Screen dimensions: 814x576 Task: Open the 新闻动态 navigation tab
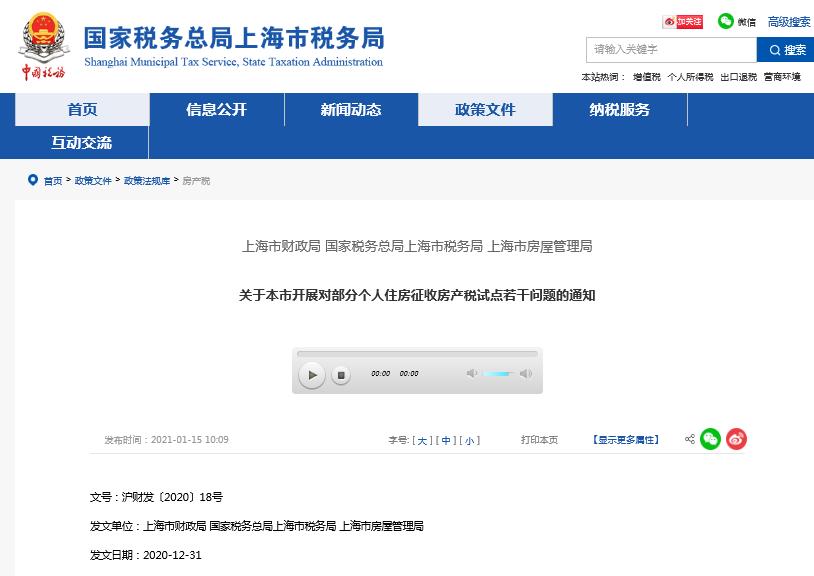pos(351,109)
